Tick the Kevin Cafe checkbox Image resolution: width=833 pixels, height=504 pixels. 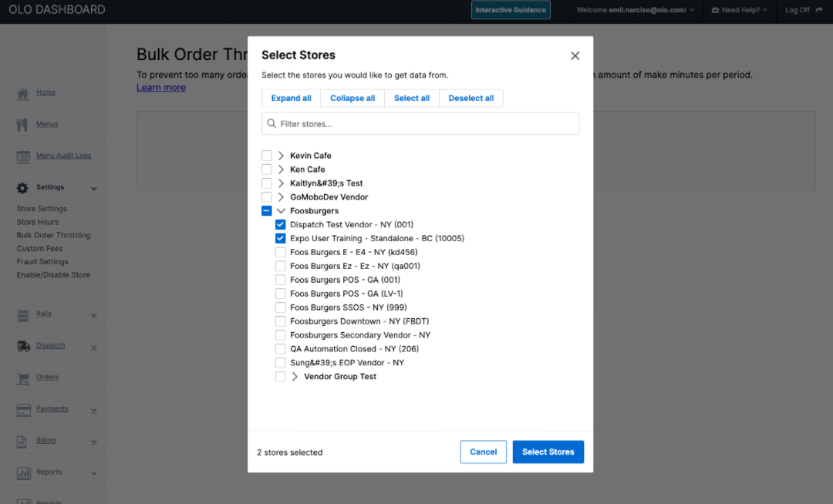point(267,156)
